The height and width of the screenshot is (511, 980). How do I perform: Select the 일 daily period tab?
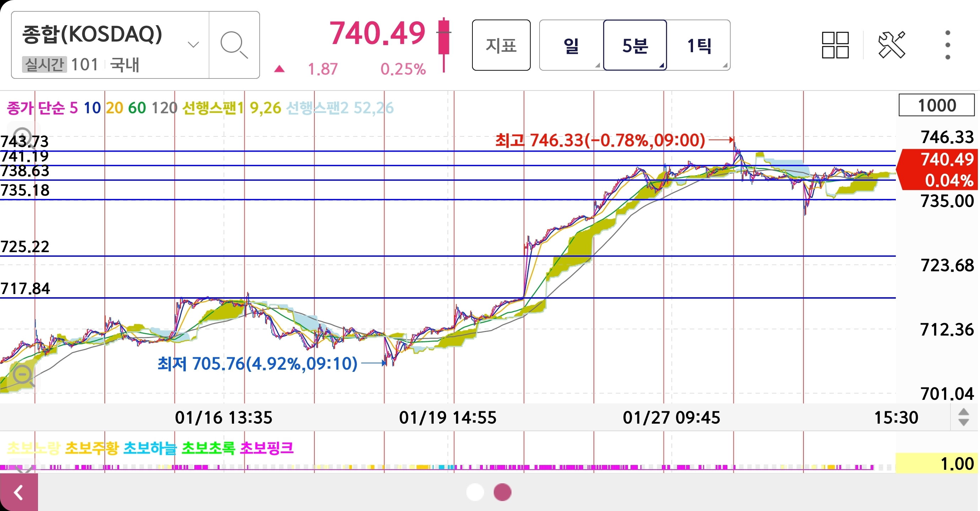pyautogui.click(x=571, y=45)
